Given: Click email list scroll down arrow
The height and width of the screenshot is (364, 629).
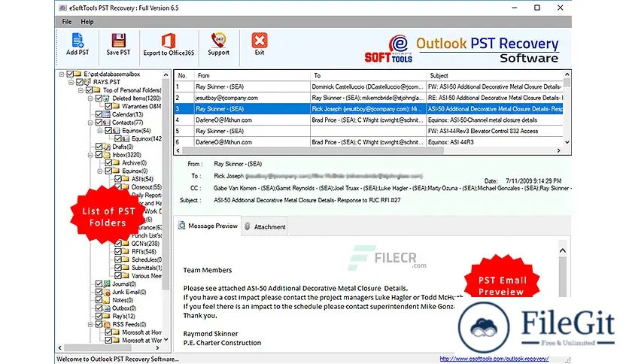Looking at the screenshot, I should (x=567, y=142).
